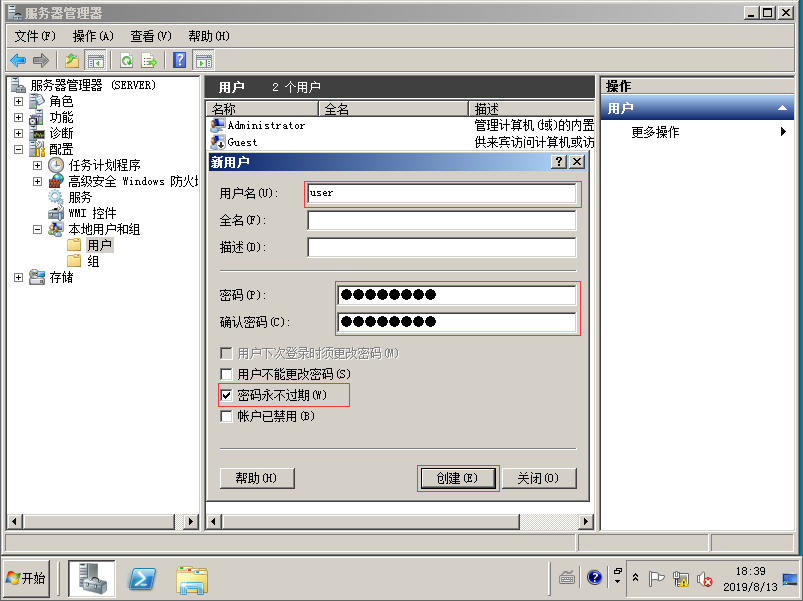Check the 帐户已禁用 checkbox

tap(226, 416)
